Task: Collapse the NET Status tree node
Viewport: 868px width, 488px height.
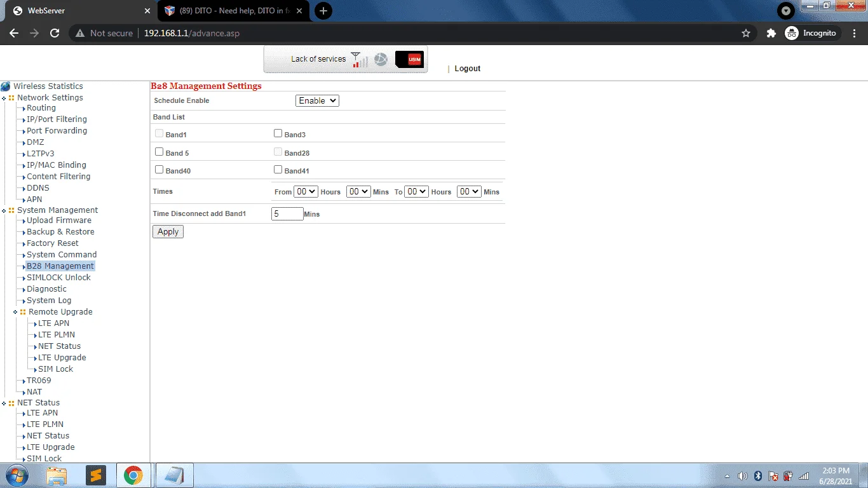Action: tap(4, 403)
